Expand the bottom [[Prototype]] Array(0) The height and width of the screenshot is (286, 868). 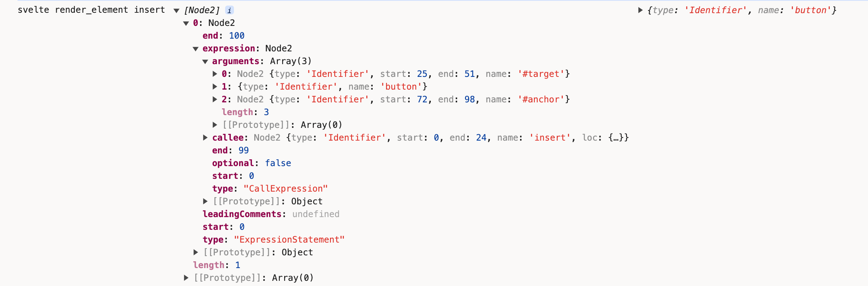(186, 278)
